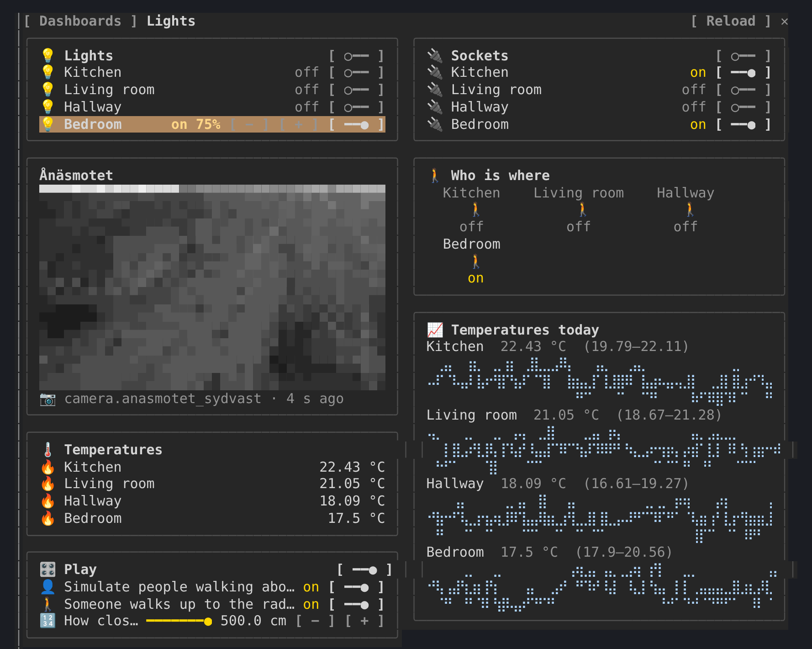
Task: Click the Hallway 18.09 °C reading in Temperatures
Action: pyautogui.click(x=352, y=501)
